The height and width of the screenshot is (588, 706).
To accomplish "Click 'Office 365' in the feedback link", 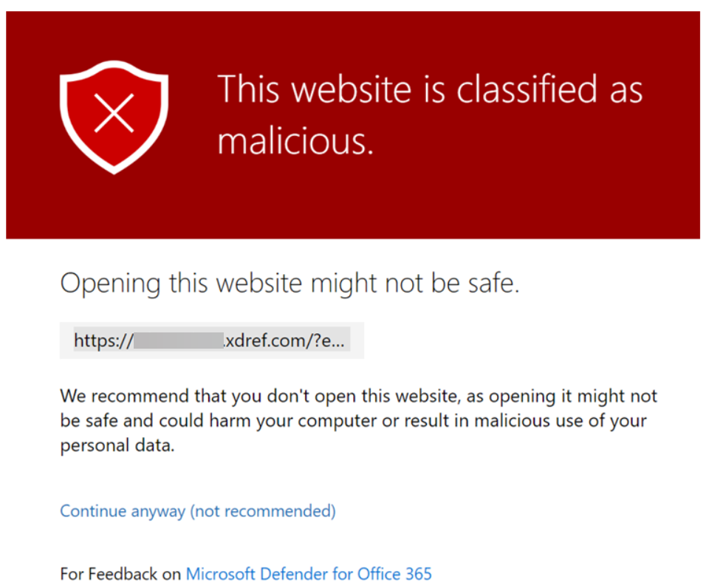I will pyautogui.click(x=394, y=574).
